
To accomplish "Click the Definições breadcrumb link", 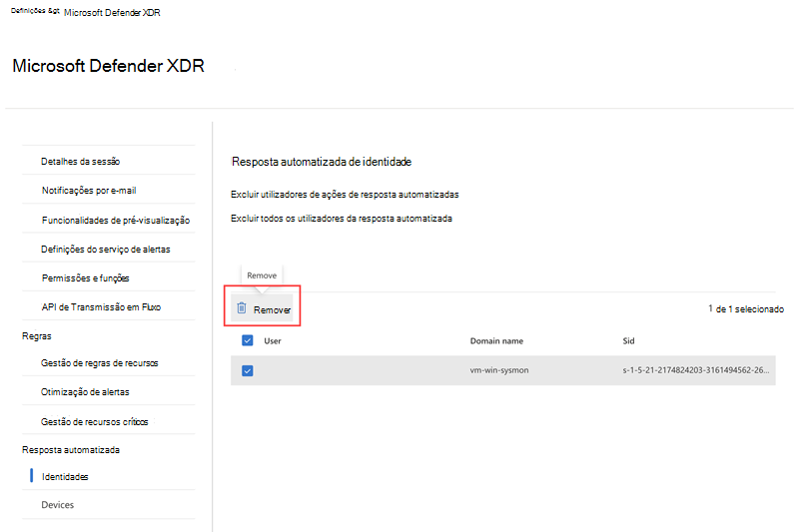I will pyautogui.click(x=30, y=10).
